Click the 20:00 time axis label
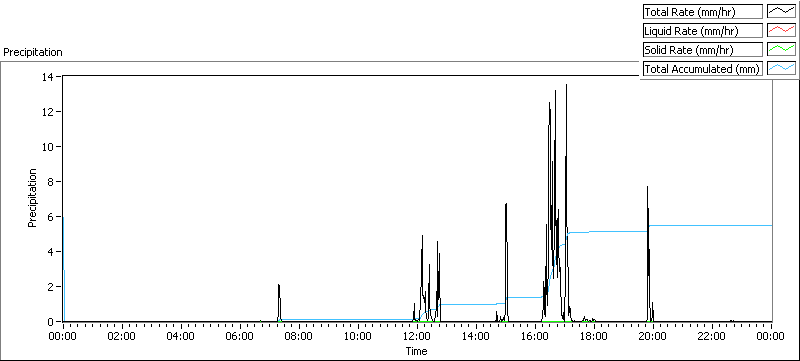Image resolution: width=800 pixels, height=361 pixels. point(653,336)
